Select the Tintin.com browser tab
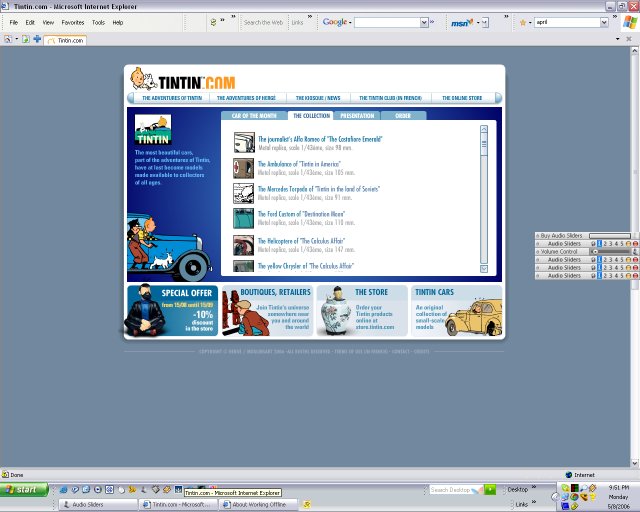 pyautogui.click(x=65, y=40)
